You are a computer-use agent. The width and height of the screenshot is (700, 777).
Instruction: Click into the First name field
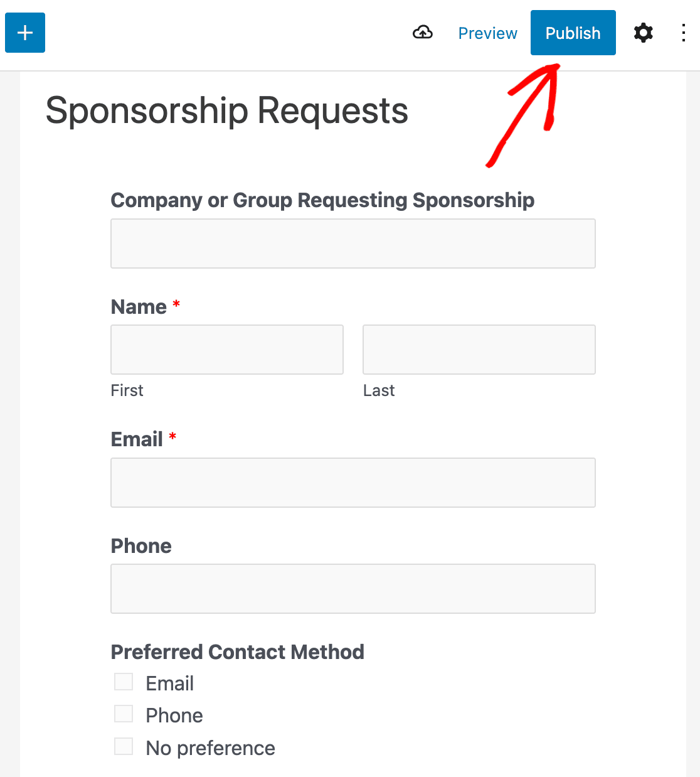point(227,350)
